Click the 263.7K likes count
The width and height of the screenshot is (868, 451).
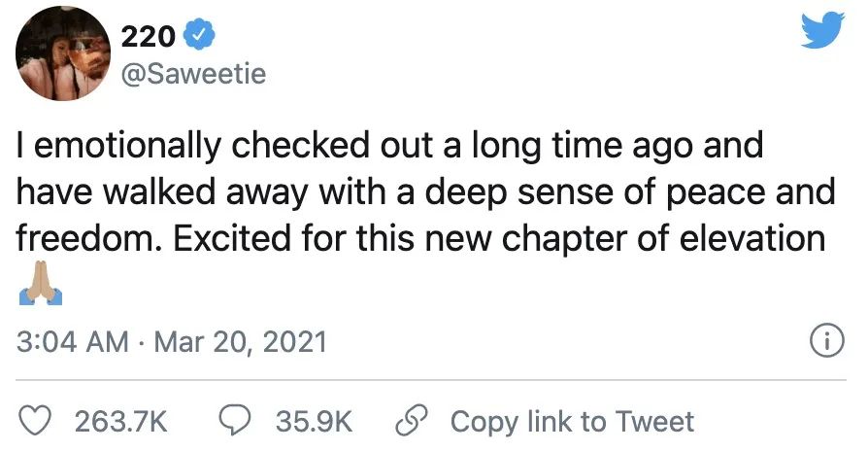[121, 421]
